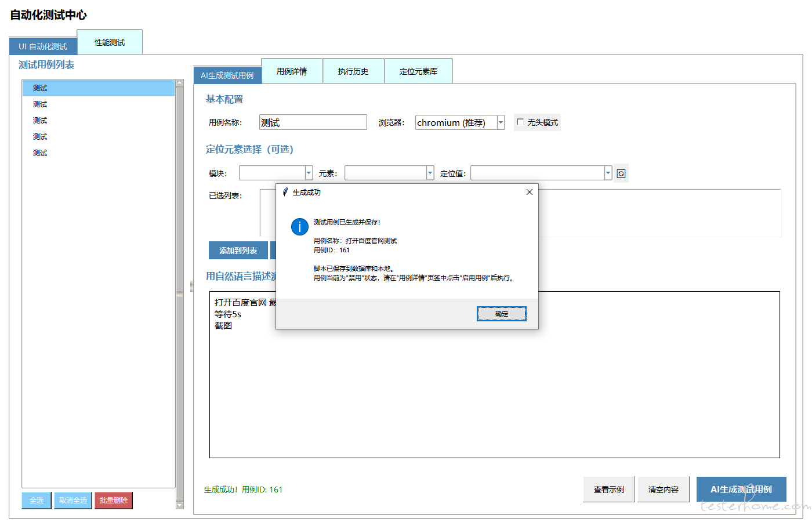This screenshot has height=522, width=812.
Task: Click the blue info icon in dialog
Action: point(299,227)
